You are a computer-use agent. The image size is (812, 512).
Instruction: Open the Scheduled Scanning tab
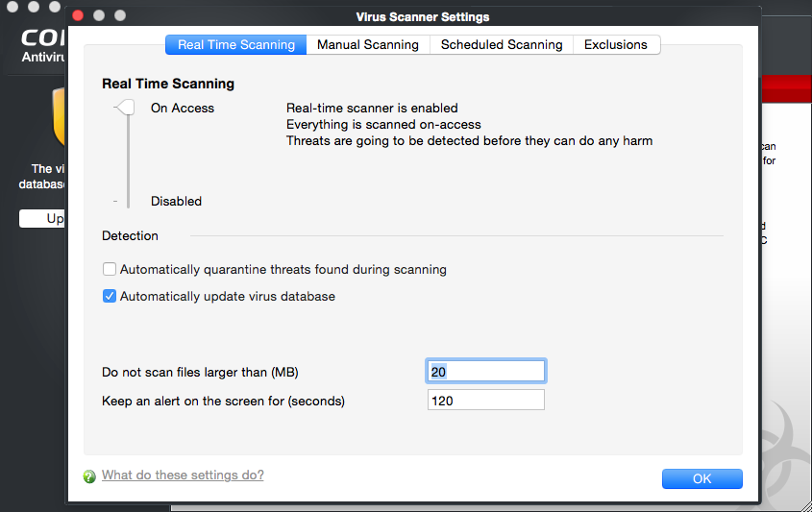pyautogui.click(x=502, y=44)
